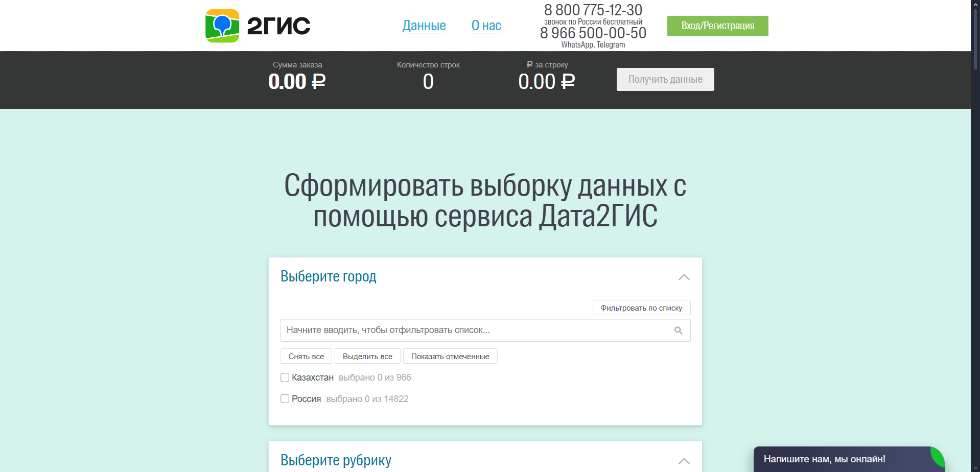Screen dimensions: 980x472
Task: Open the О нас menu link
Action: click(x=486, y=26)
